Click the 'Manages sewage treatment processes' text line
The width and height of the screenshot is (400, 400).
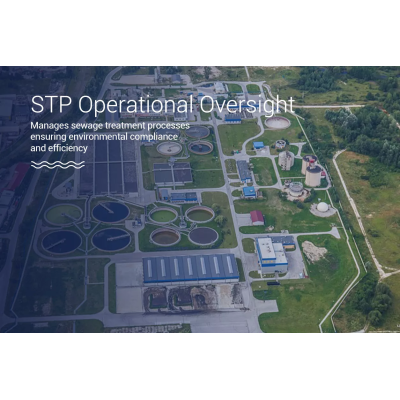click(110, 126)
